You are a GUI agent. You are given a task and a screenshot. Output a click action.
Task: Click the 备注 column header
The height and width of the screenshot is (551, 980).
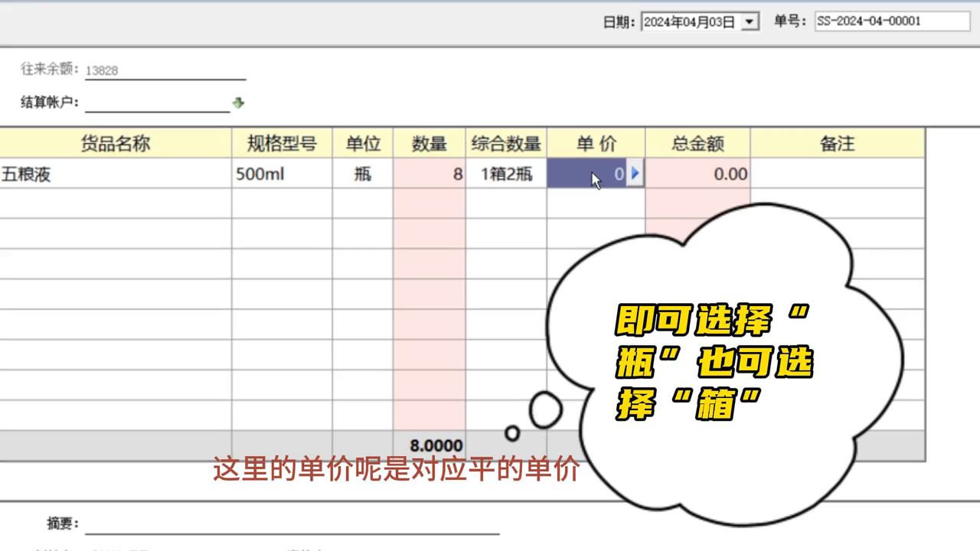pyautogui.click(x=838, y=143)
